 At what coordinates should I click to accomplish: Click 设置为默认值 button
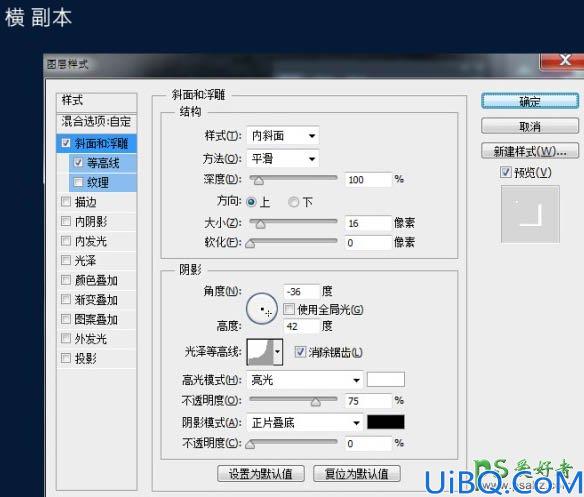[261, 474]
